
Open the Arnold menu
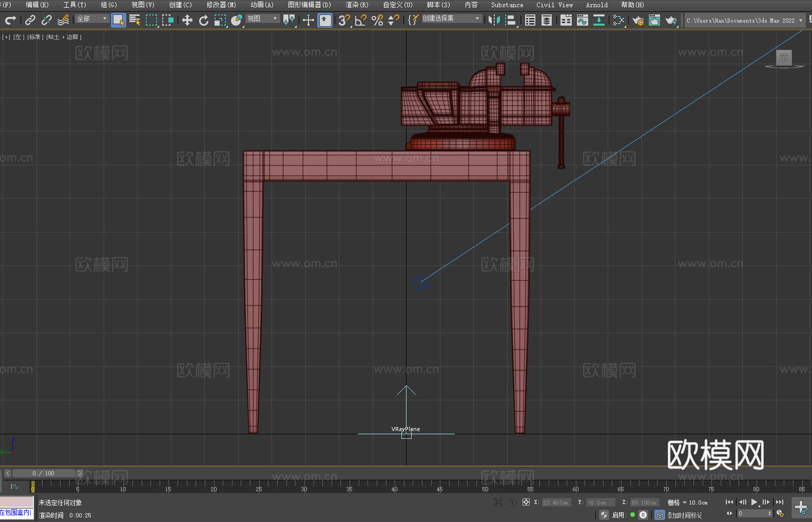(596, 5)
